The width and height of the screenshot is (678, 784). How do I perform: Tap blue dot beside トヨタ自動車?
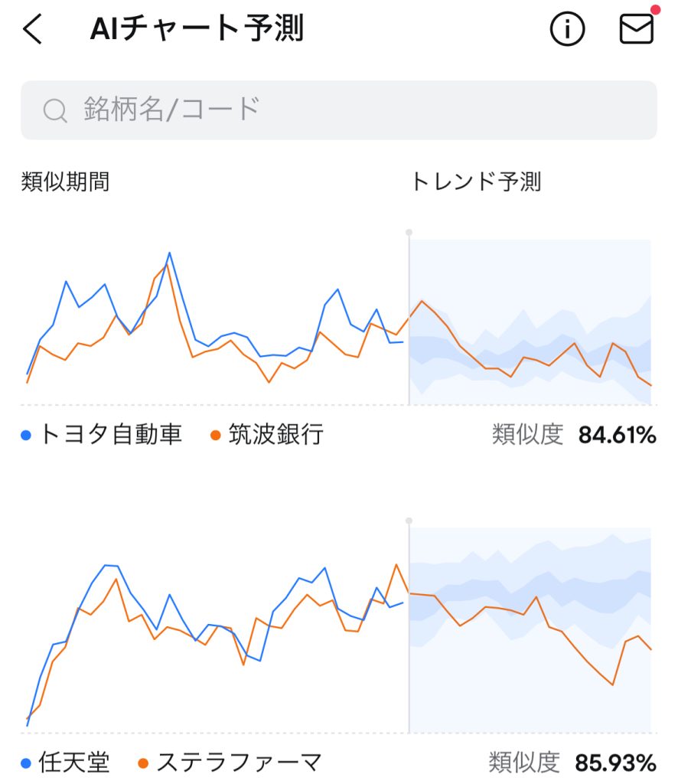[27, 436]
